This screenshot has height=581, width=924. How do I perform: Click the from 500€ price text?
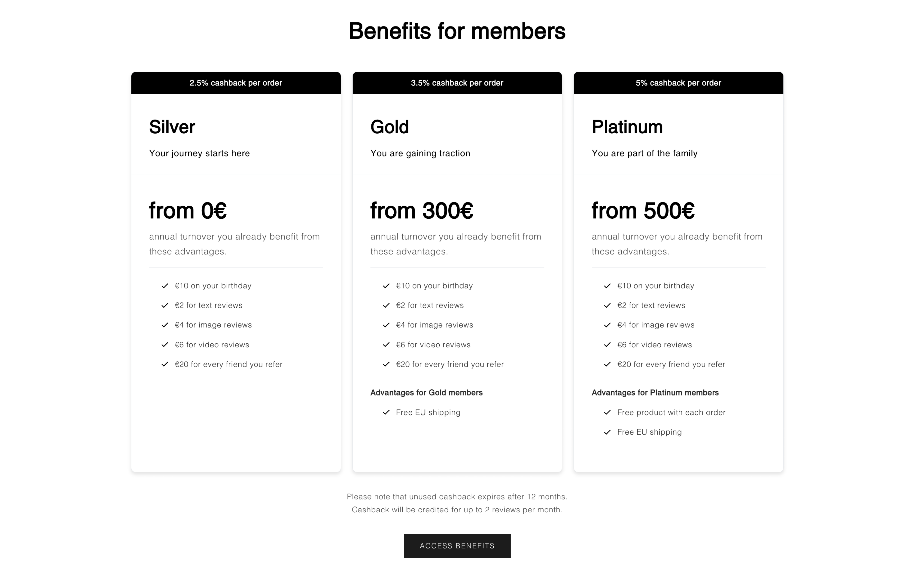point(643,211)
